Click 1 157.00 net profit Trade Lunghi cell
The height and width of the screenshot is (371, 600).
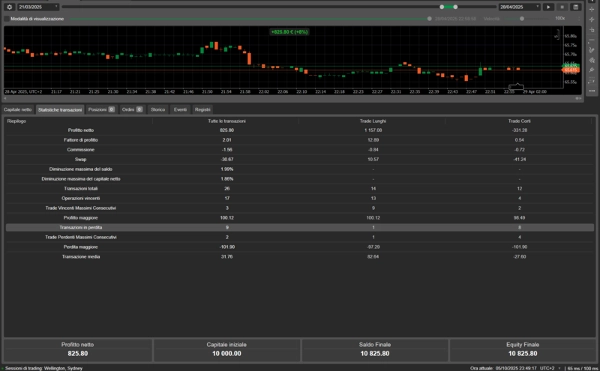[373, 130]
